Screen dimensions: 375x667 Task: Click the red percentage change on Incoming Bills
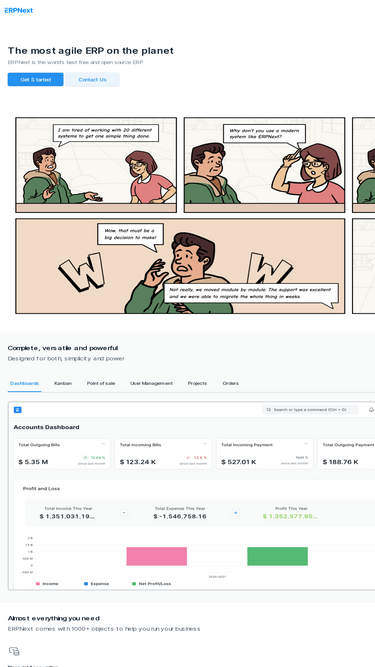(x=196, y=458)
